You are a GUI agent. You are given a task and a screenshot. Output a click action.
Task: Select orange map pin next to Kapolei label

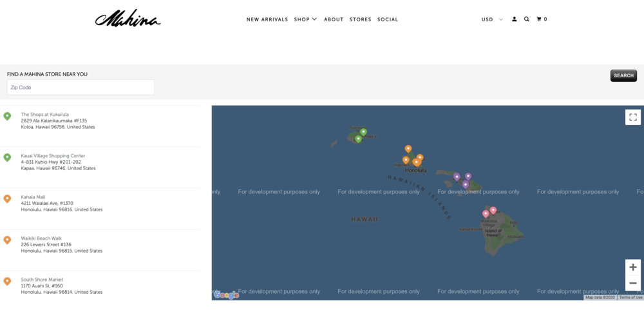coord(406,160)
